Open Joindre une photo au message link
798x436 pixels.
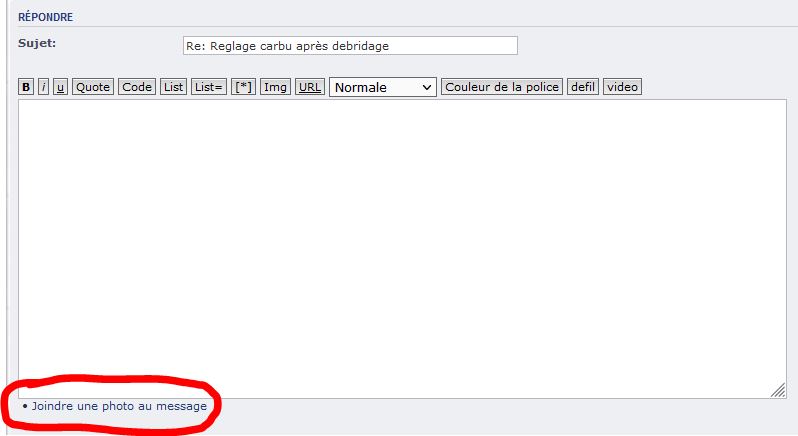click(x=119, y=406)
